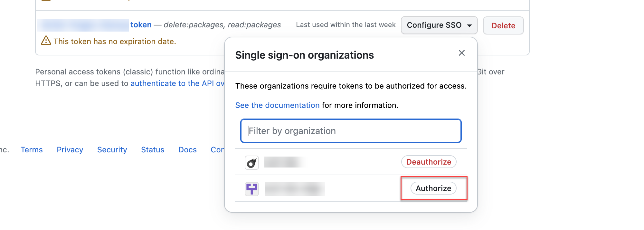
Task: Click the comet-shaped organization avatar icon
Action: (x=252, y=162)
